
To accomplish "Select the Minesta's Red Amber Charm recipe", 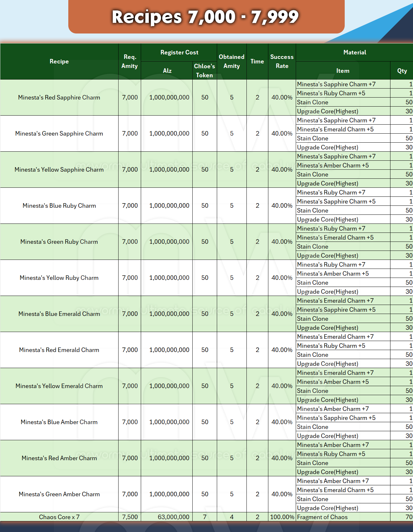I will coord(59,458).
